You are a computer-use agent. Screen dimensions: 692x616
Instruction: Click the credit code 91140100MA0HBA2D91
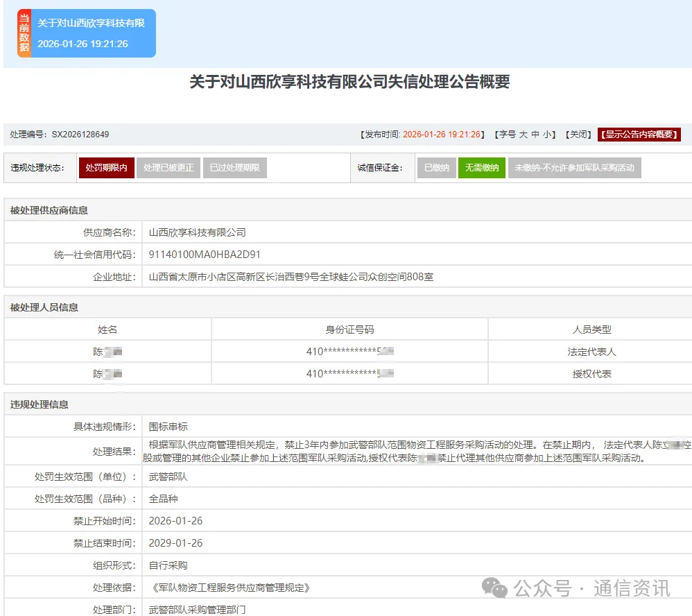(205, 255)
